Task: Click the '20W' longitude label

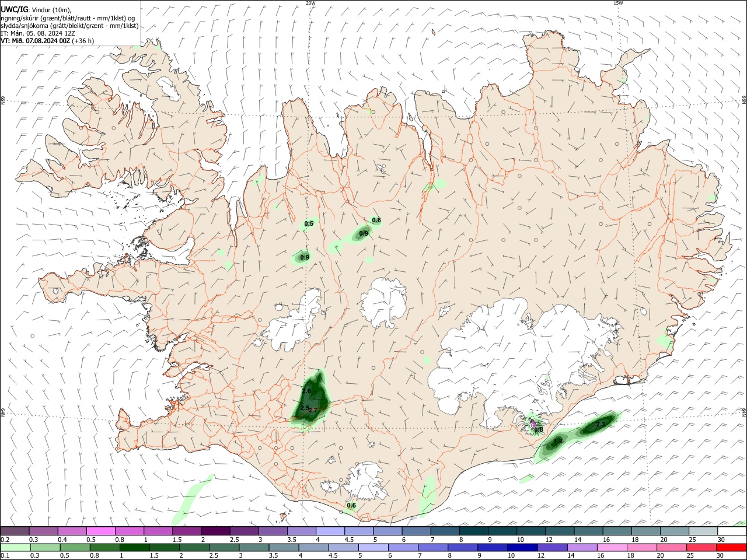Action: [x=310, y=3]
